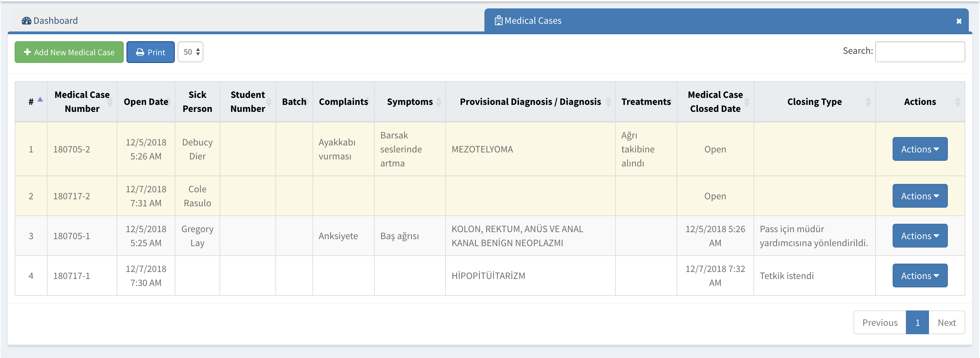Expand Actions menu for case 180717-1
Viewport: 980px width, 358px height.
coord(920,276)
